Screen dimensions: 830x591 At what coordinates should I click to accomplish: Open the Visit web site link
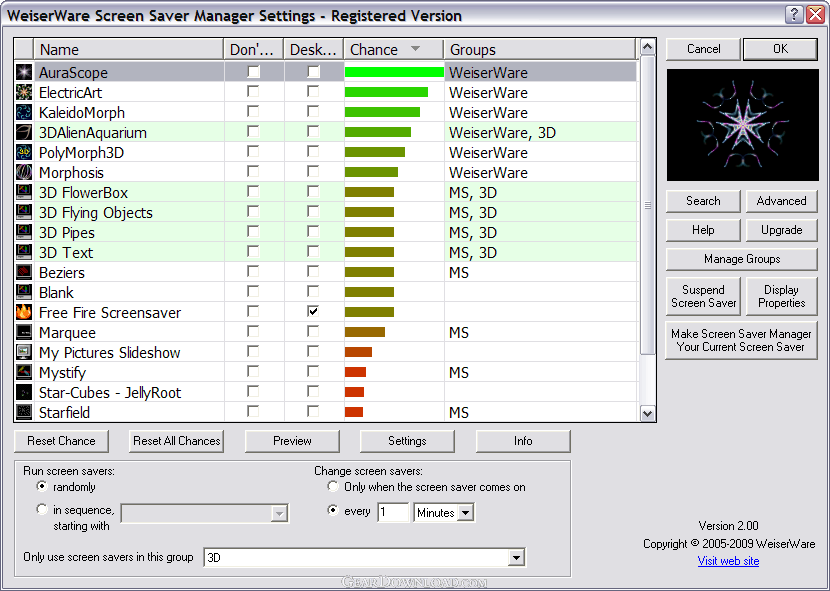[x=728, y=561]
